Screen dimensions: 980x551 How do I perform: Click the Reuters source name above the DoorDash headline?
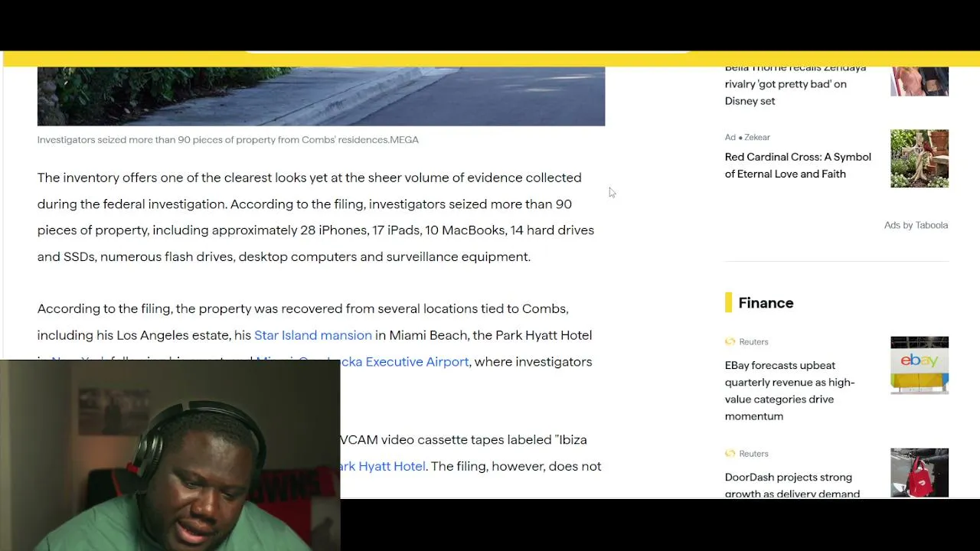[x=754, y=453]
